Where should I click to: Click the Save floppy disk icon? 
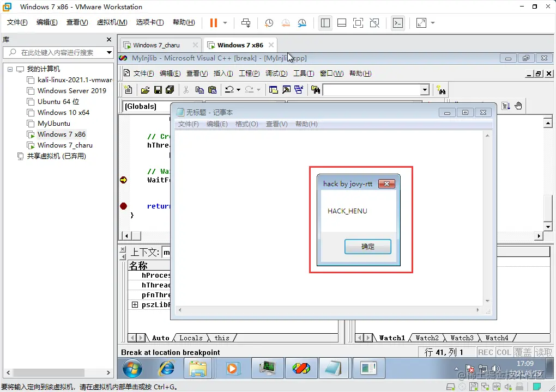point(158,90)
